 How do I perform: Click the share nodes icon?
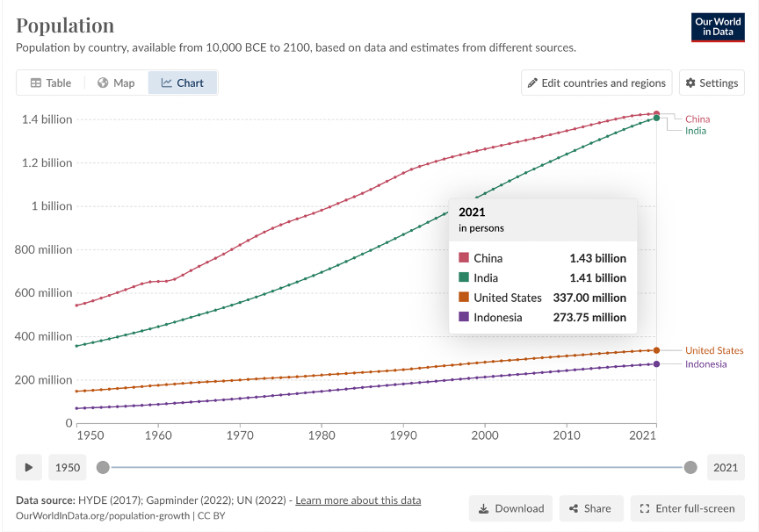pyautogui.click(x=574, y=509)
